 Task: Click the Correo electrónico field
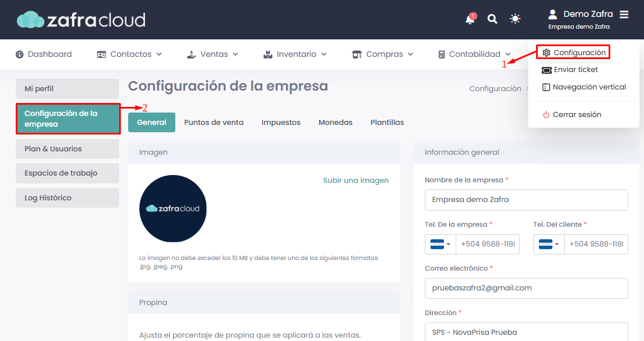click(x=526, y=288)
